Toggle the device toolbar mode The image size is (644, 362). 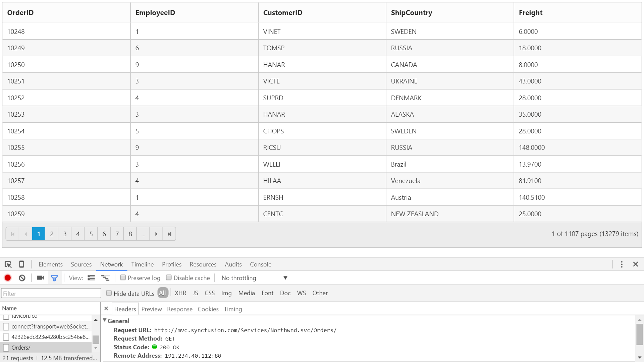point(21,264)
